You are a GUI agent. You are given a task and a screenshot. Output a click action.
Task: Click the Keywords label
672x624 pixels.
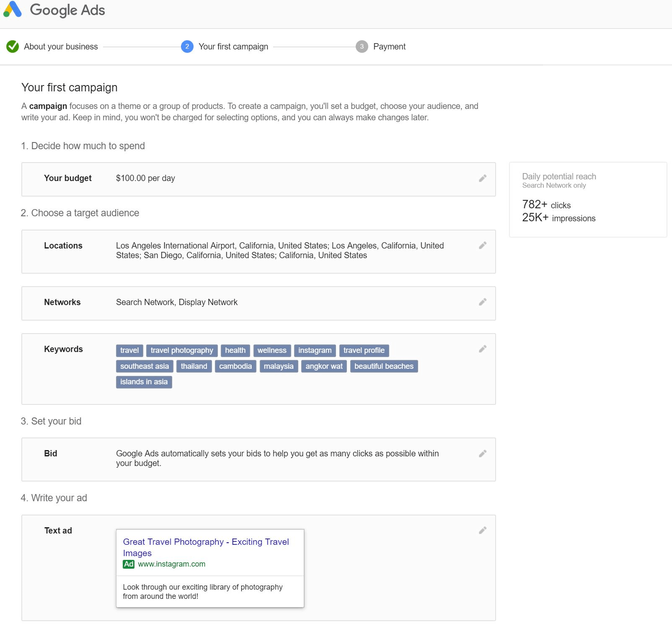[x=63, y=349]
